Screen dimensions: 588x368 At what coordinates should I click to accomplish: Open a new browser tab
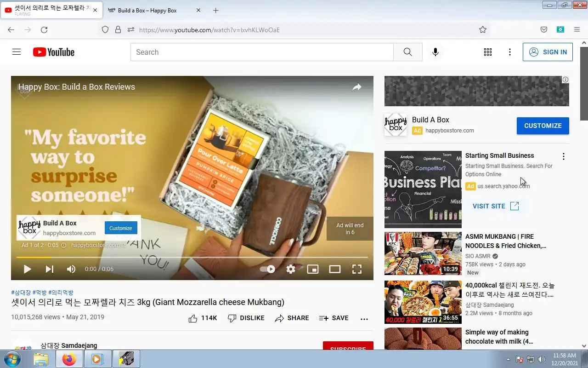pyautogui.click(x=216, y=10)
